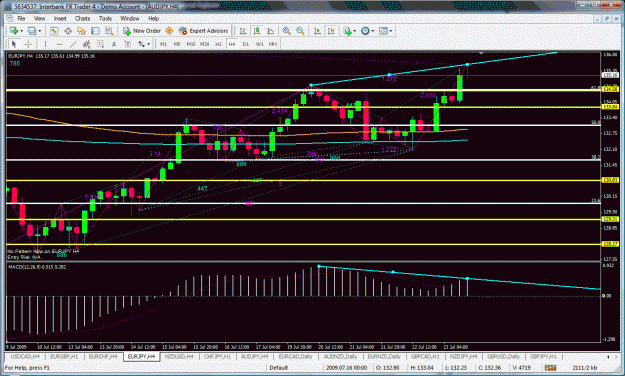Toggle Chart Shift option
The image size is (625, 376).
331,31
